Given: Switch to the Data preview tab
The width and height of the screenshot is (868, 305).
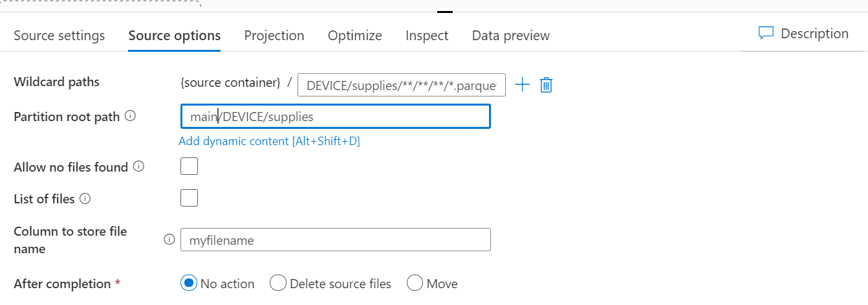Looking at the screenshot, I should tap(511, 36).
